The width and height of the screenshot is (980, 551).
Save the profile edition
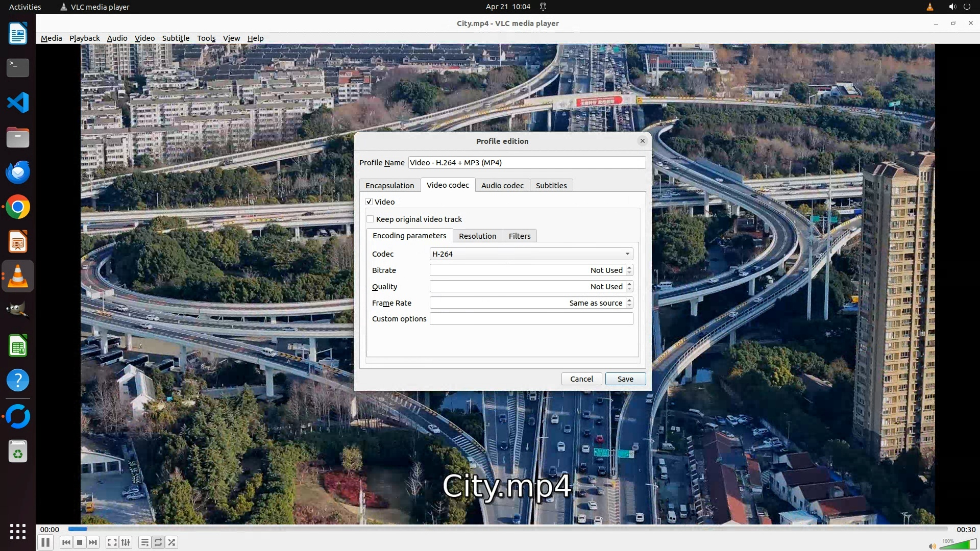[x=625, y=379]
